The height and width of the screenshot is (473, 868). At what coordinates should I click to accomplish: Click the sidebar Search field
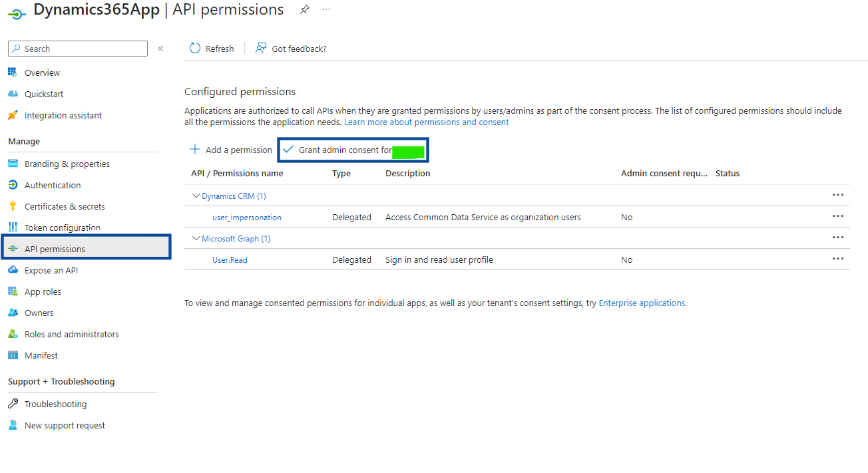tap(78, 49)
